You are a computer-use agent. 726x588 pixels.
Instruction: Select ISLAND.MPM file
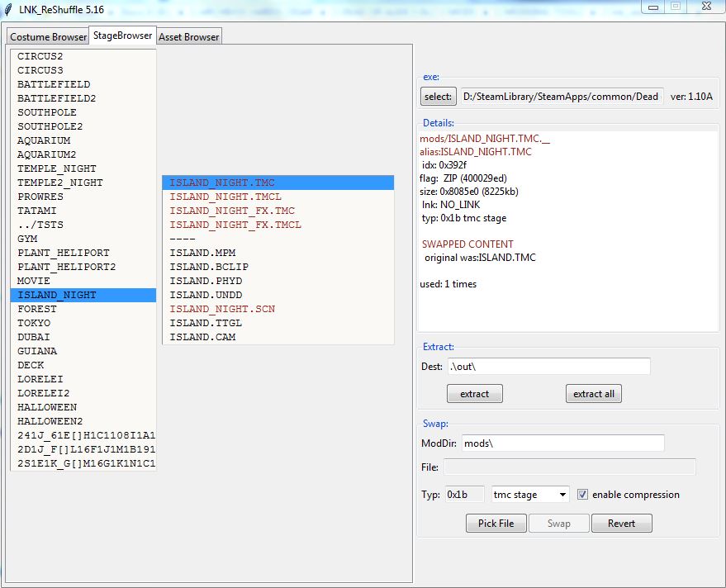[278, 253]
